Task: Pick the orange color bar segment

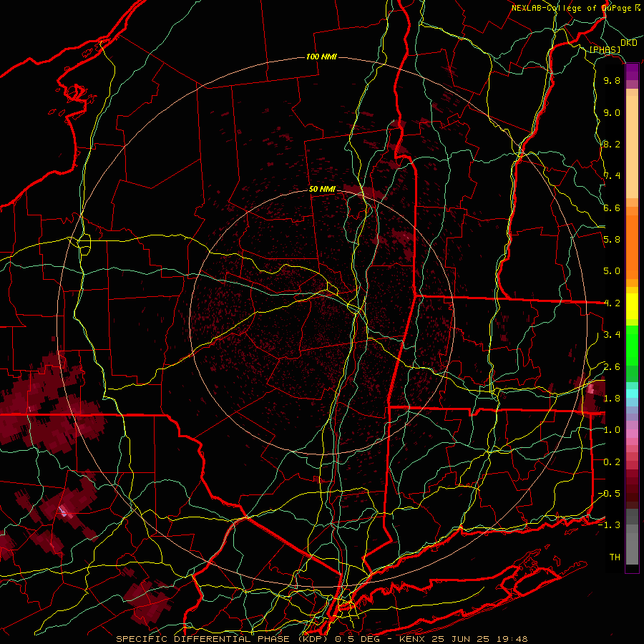Action: 632,247
